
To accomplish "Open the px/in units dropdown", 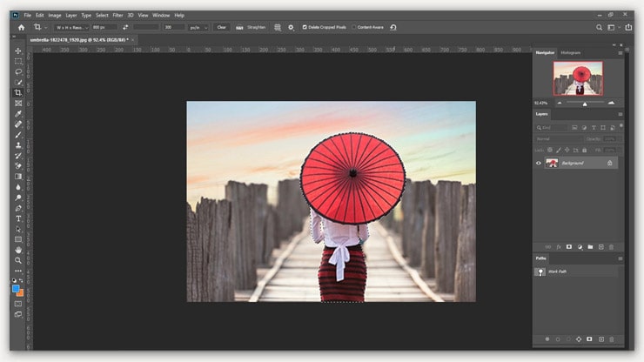I will (x=198, y=28).
